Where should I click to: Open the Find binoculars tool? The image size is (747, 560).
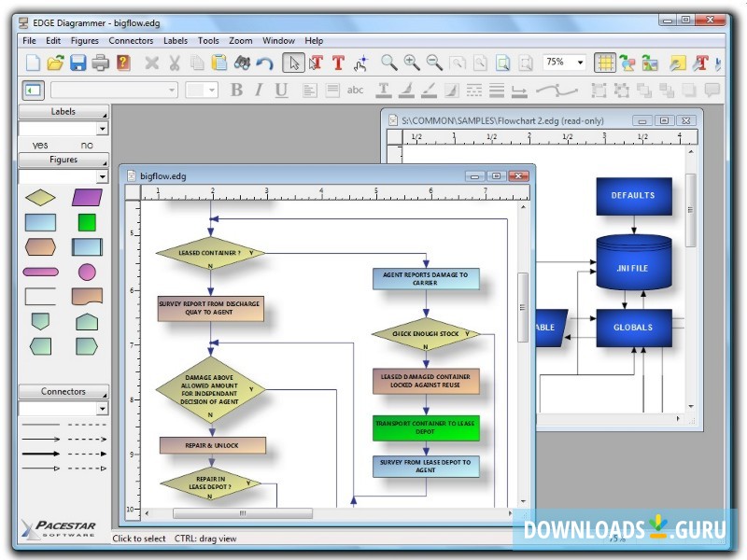(x=242, y=63)
